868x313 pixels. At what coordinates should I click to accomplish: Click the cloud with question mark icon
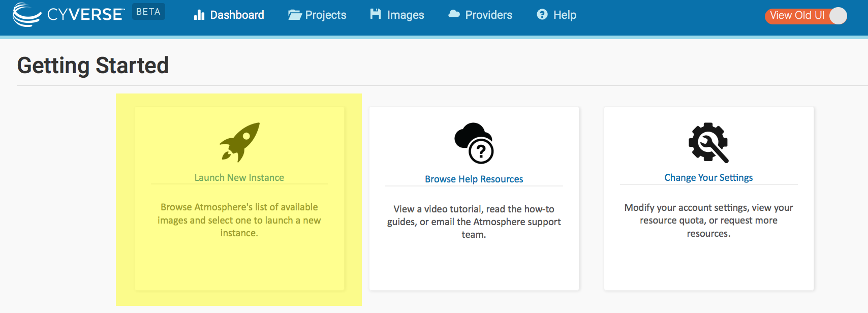click(x=474, y=143)
